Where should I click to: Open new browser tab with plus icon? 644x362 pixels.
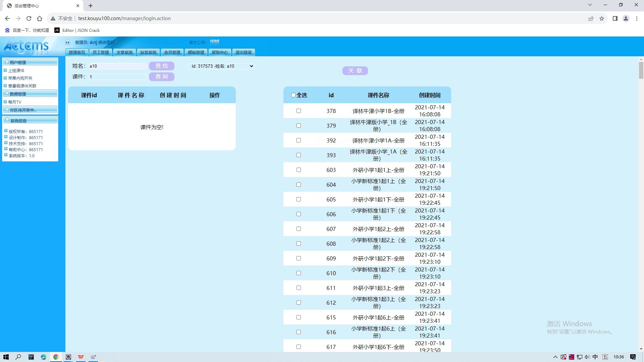click(91, 6)
